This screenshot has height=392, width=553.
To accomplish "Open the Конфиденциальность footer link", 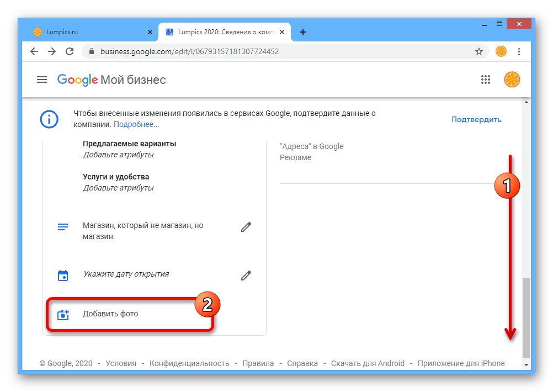I will [x=189, y=363].
